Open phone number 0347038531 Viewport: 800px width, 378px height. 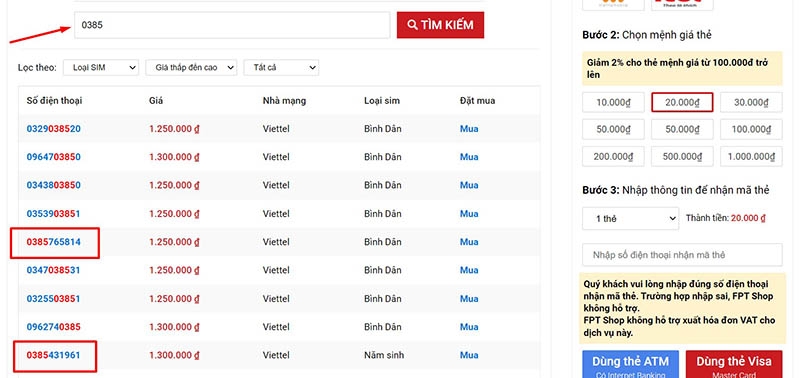54,270
